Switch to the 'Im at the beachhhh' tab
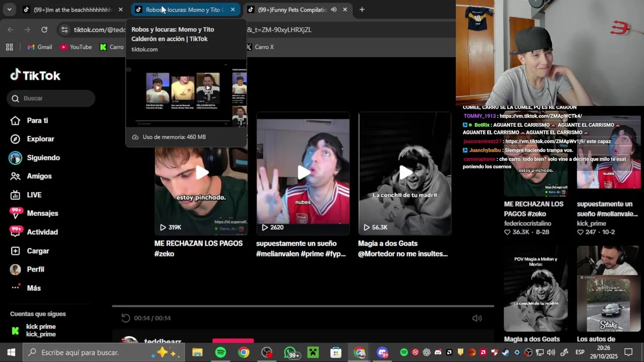The image size is (644, 362). (71, 10)
